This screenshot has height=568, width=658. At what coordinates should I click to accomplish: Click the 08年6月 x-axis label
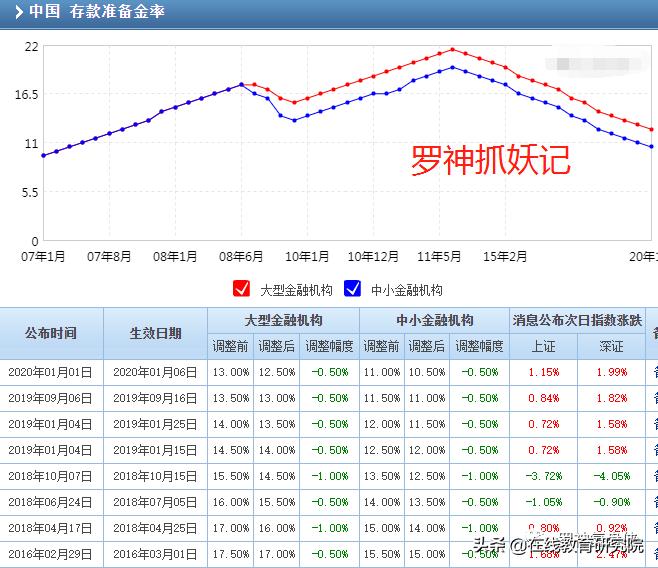coord(241,256)
